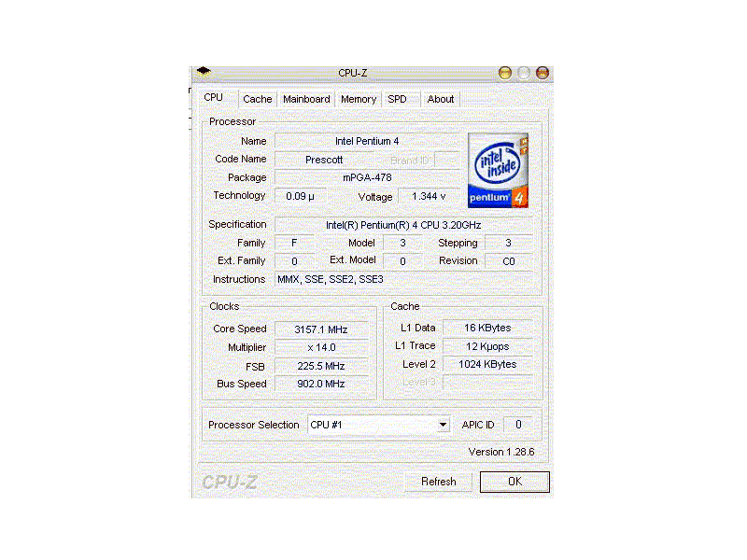Image resolution: width=747 pixels, height=560 pixels.
Task: Click the Instructions field MMX, SSE, SSE2, SSE3
Action: coord(403,279)
